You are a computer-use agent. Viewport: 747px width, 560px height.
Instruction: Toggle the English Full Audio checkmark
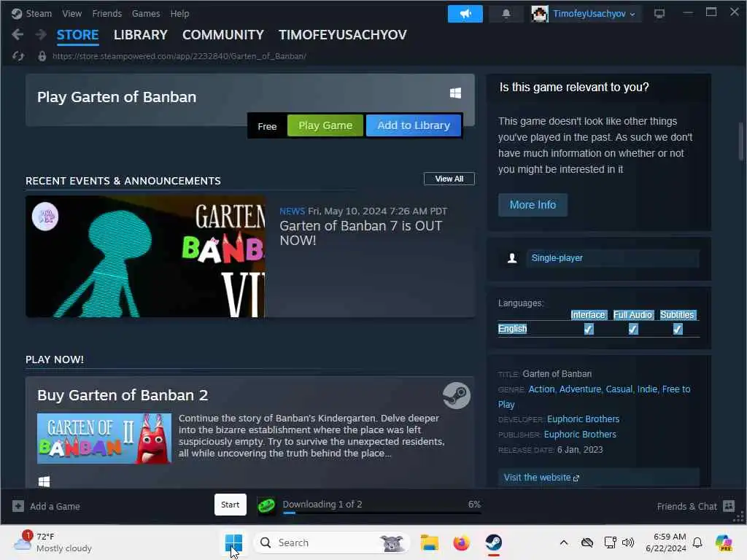coord(633,329)
